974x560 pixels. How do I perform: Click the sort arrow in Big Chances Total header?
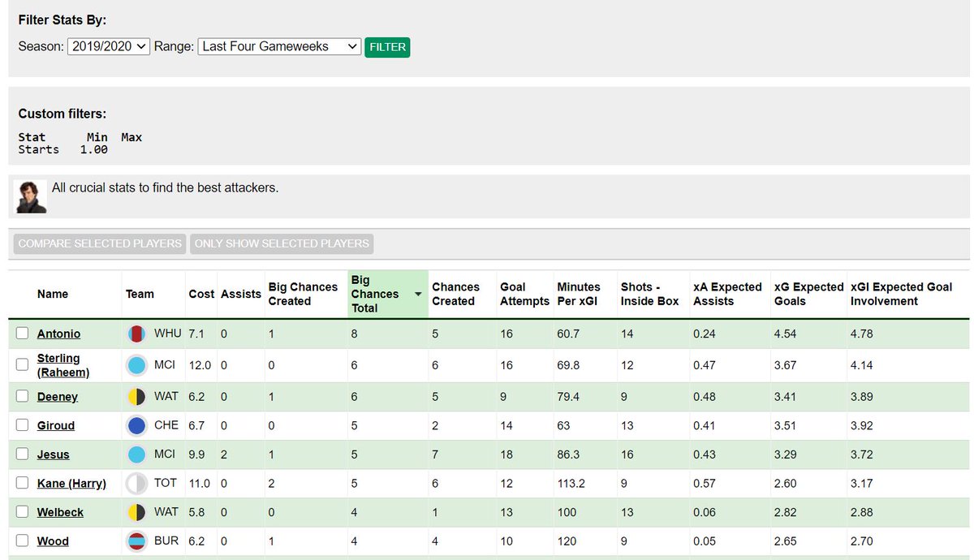(418, 295)
